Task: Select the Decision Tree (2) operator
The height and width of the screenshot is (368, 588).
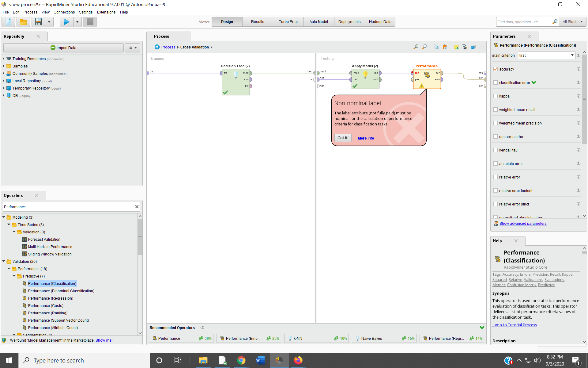Action: (x=236, y=82)
